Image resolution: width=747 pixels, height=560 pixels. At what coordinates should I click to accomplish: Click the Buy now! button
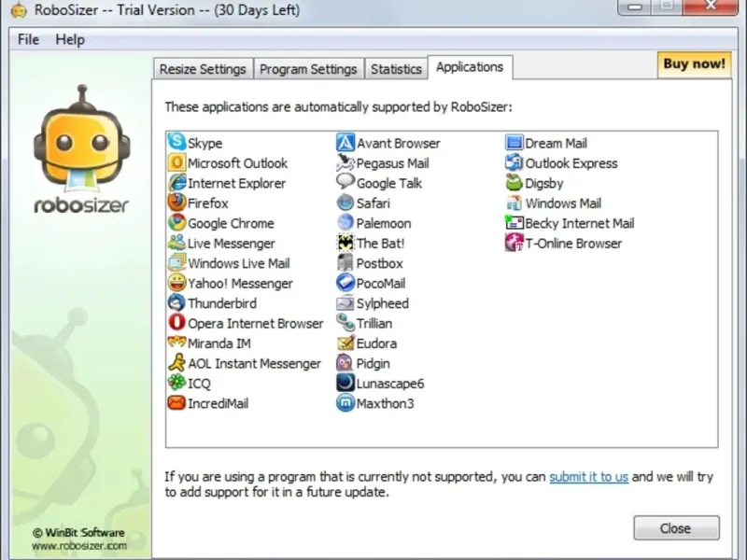coord(694,64)
